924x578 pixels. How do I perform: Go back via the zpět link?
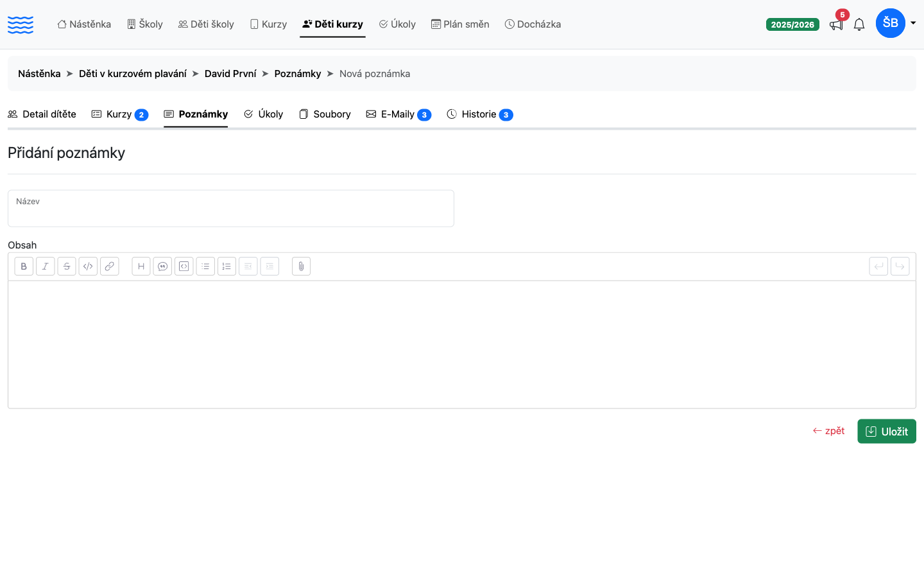[x=828, y=431]
